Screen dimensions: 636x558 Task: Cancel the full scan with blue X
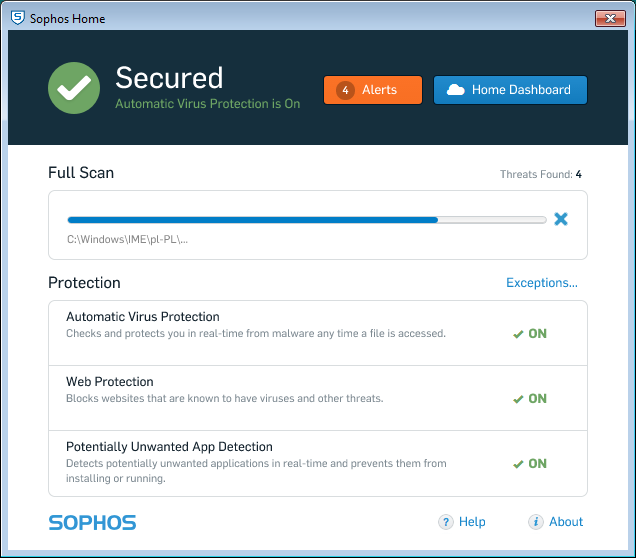561,219
